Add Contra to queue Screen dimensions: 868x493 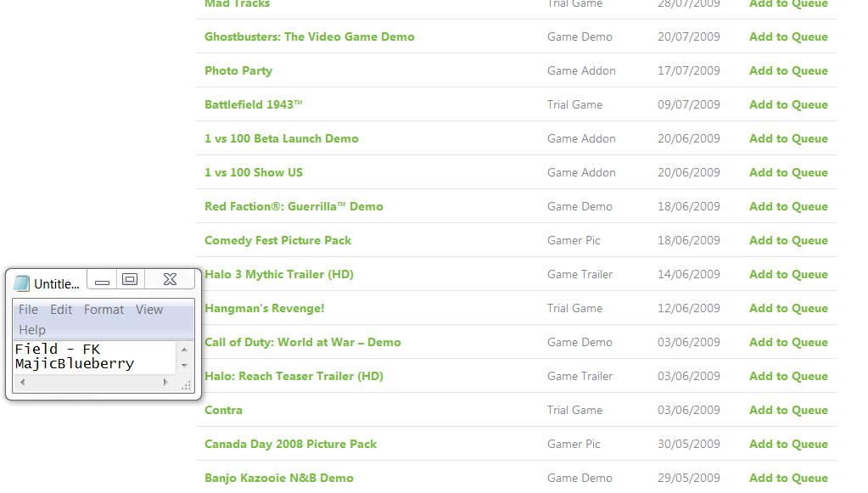[x=788, y=411]
